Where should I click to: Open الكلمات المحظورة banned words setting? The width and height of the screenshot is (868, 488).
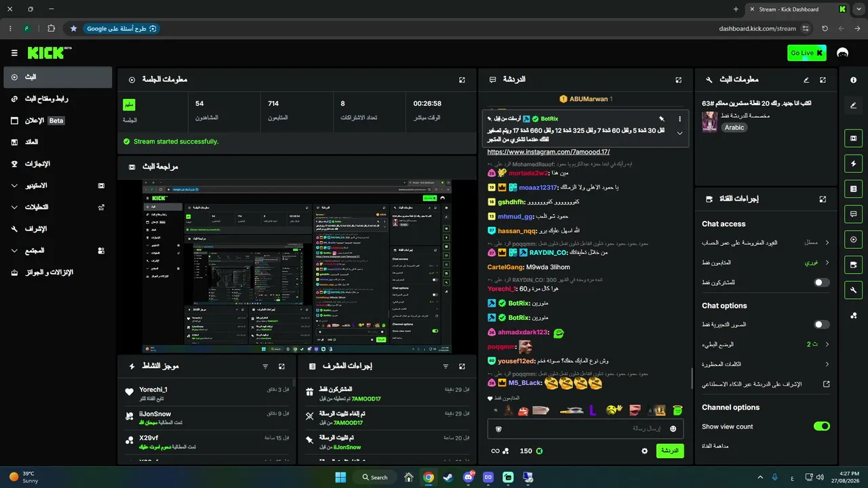766,364
